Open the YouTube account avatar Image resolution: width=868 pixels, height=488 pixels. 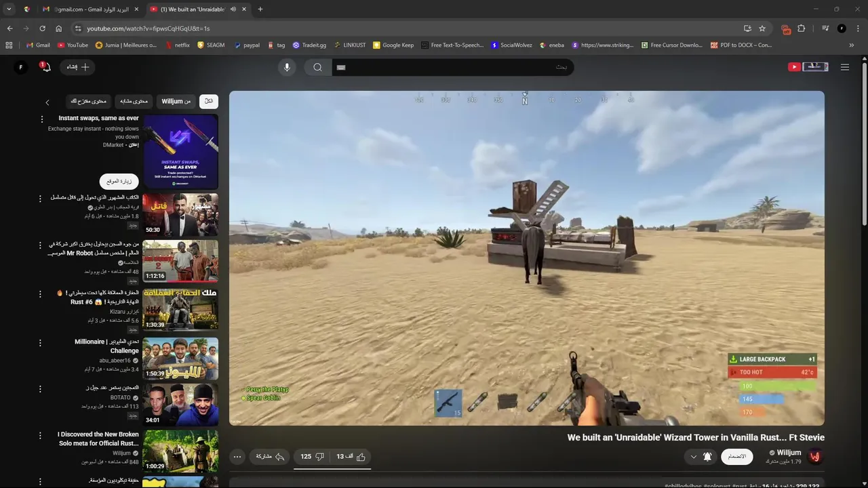(x=21, y=67)
